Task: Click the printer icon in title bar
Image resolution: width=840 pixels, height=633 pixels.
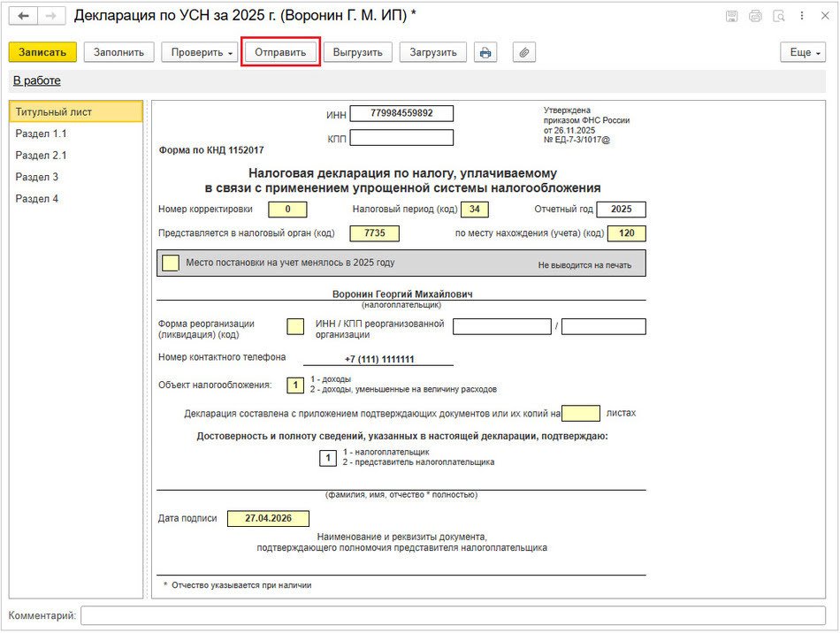Action: tap(755, 16)
